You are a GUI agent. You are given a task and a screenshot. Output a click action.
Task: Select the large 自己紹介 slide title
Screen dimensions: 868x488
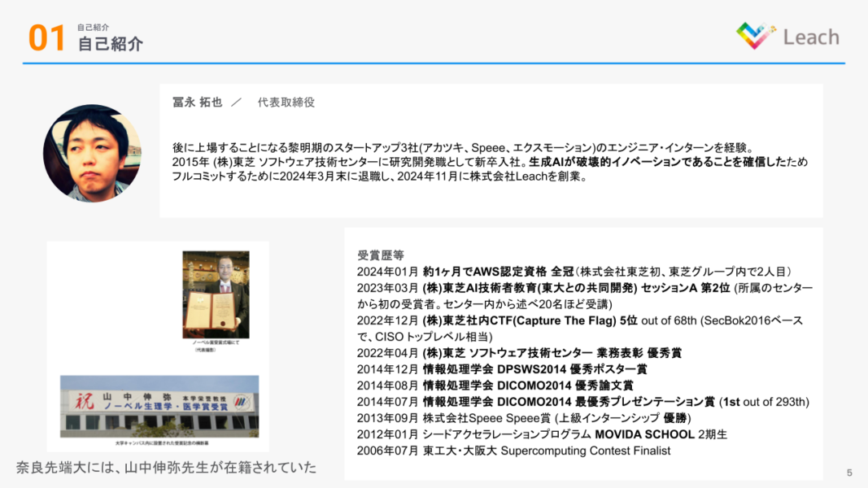click(x=110, y=45)
